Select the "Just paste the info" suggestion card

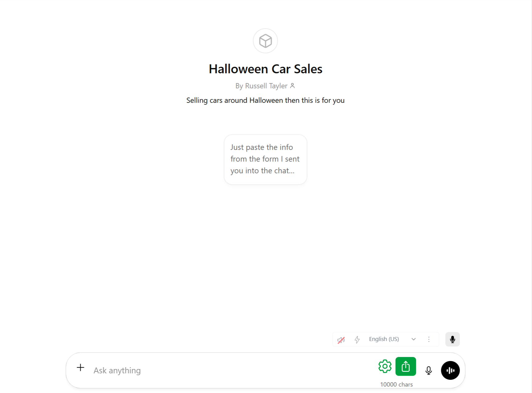pos(265,159)
